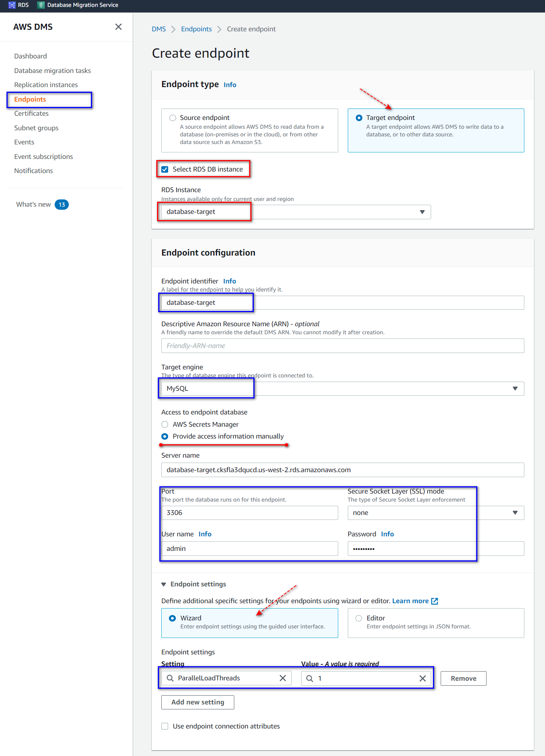Uncheck Select RDS DB instance checkbox
Image resolution: width=545 pixels, height=756 pixels.
pyautogui.click(x=165, y=169)
